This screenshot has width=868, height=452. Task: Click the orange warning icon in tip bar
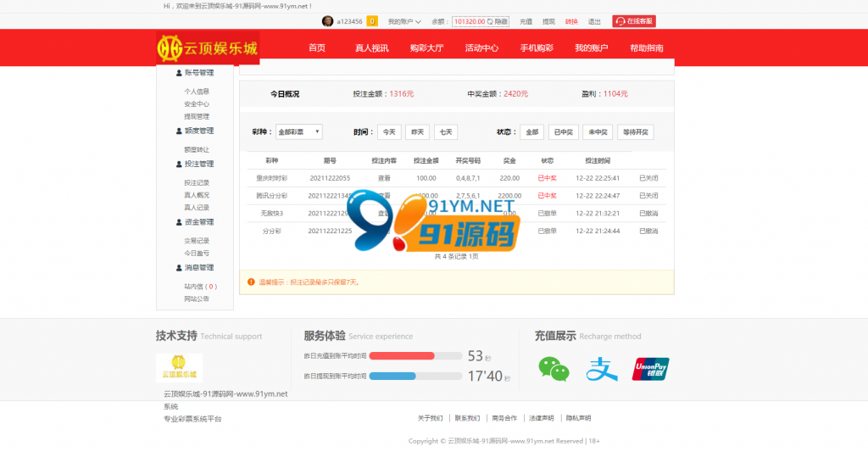[x=251, y=282]
